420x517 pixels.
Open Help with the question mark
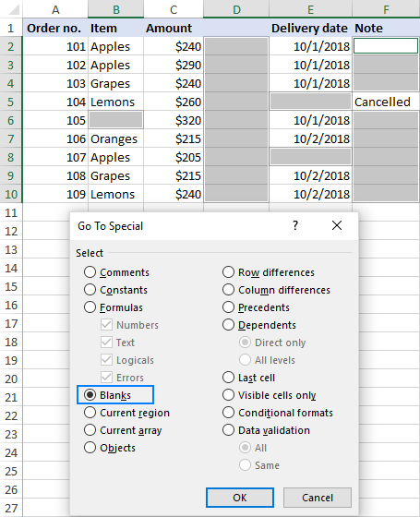295,225
